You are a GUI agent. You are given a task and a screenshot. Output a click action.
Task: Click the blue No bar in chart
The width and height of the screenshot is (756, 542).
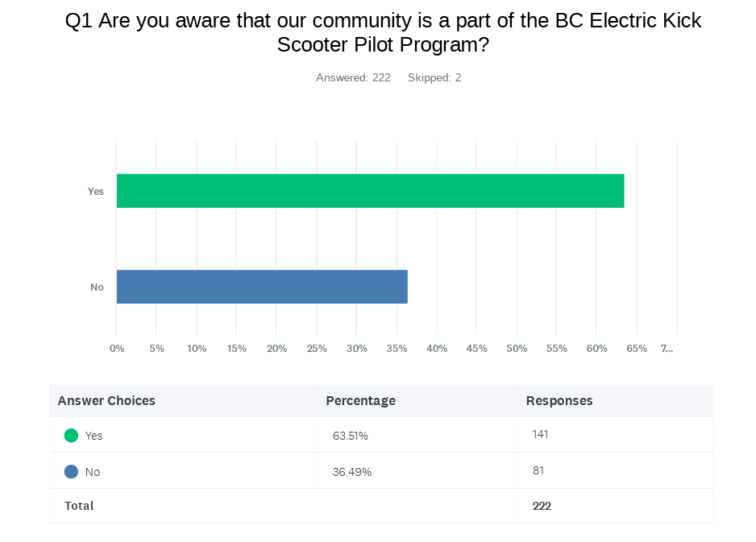[x=262, y=287]
